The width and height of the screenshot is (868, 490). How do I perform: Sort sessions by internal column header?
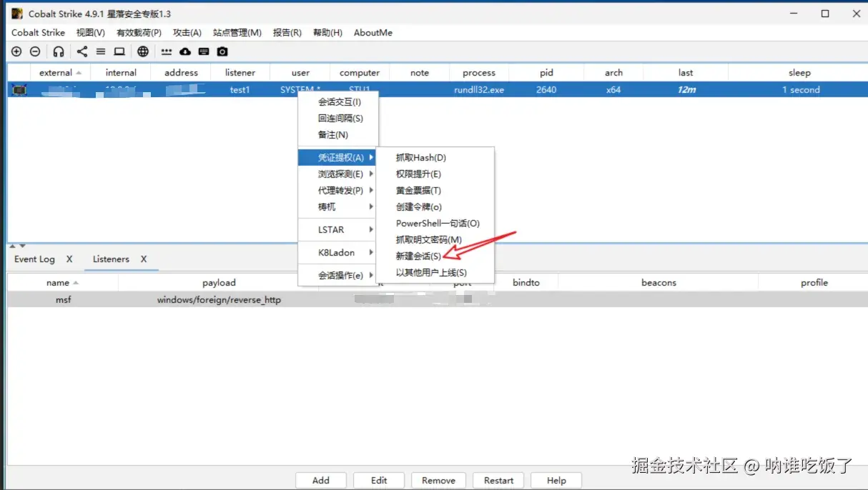click(121, 73)
